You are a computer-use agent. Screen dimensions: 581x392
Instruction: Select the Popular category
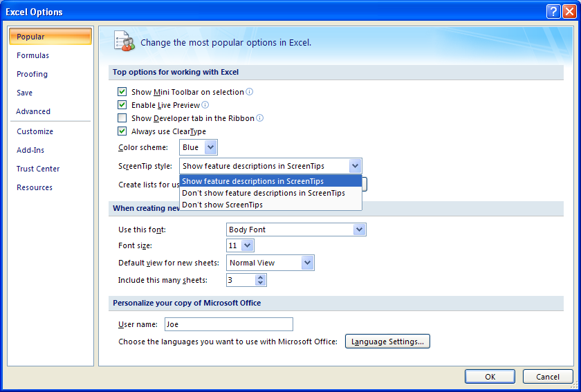[x=50, y=37]
